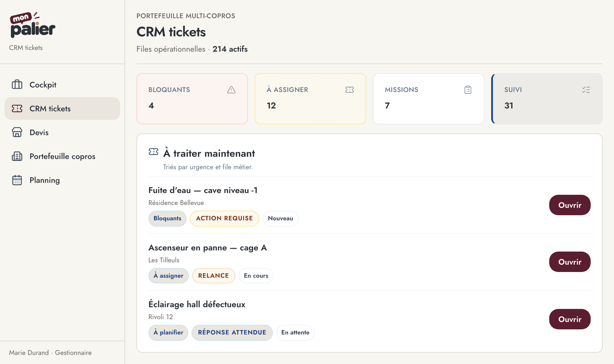Click the En attente status chip
This screenshot has width=614, height=364.
tap(295, 332)
